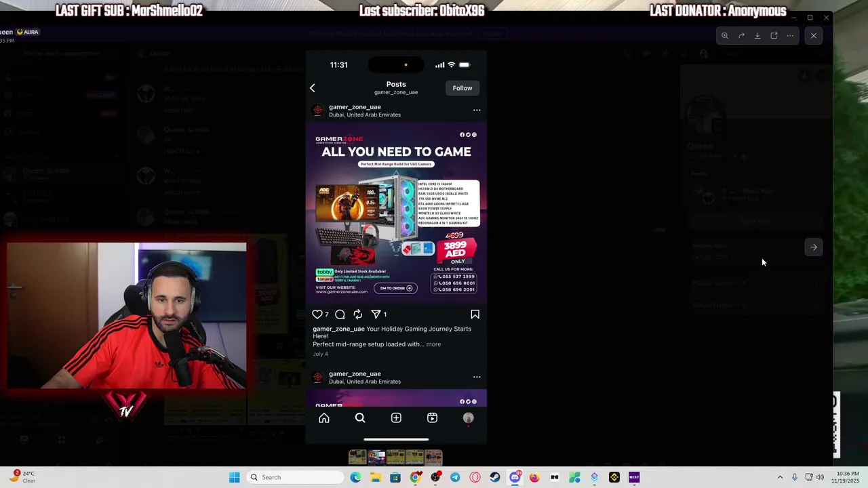Open File Explorer from the taskbar
The image size is (868, 488).
point(376,477)
